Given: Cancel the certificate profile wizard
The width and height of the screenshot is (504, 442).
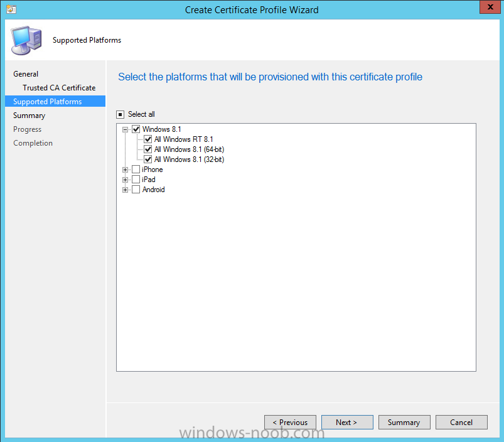Looking at the screenshot, I should pyautogui.click(x=461, y=422).
